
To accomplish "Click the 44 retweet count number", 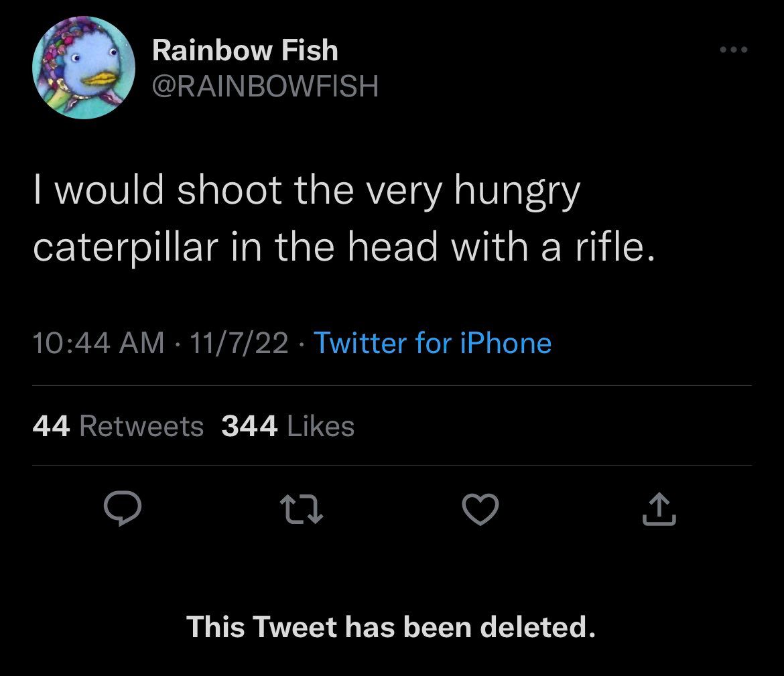I will [51, 426].
